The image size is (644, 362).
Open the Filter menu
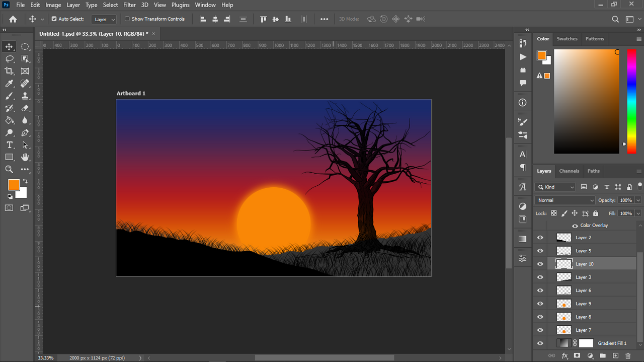pyautogui.click(x=129, y=5)
